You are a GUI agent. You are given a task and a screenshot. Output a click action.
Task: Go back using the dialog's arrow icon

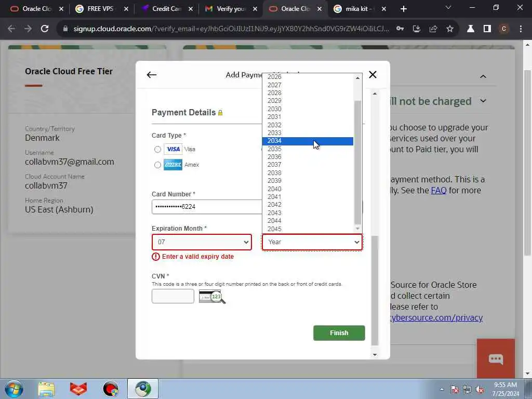coord(152,75)
